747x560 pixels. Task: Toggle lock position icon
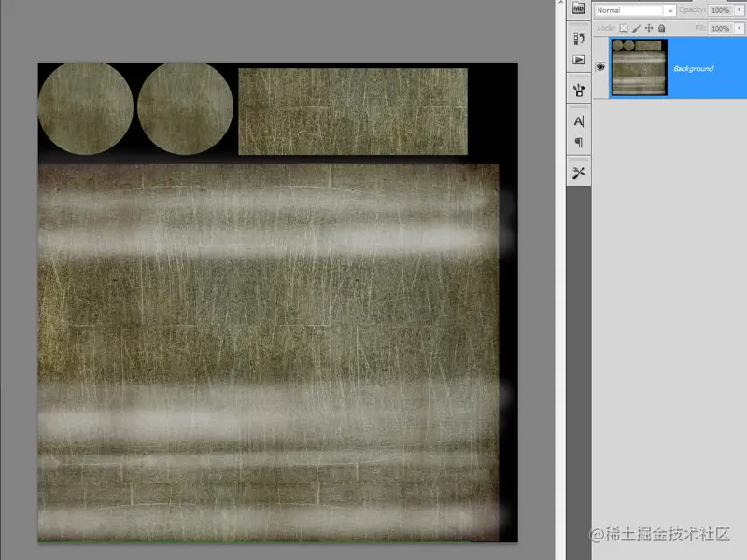click(x=649, y=28)
